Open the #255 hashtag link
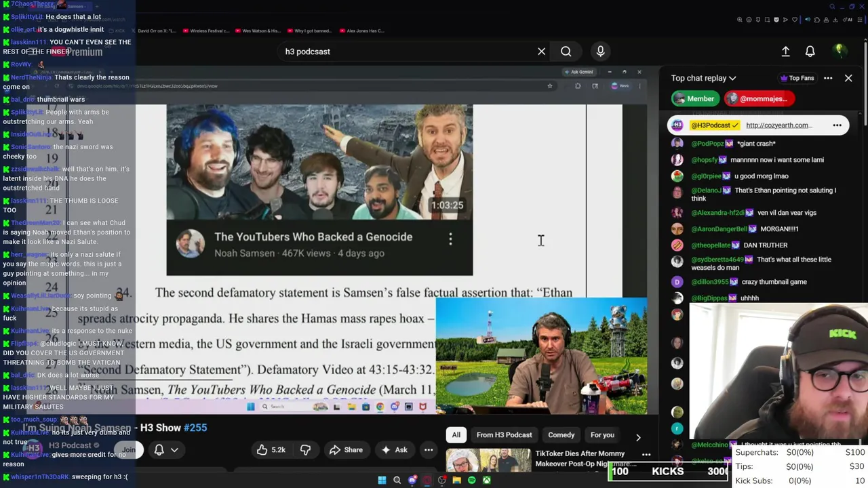Screen dimensions: 868x488 coord(195,428)
